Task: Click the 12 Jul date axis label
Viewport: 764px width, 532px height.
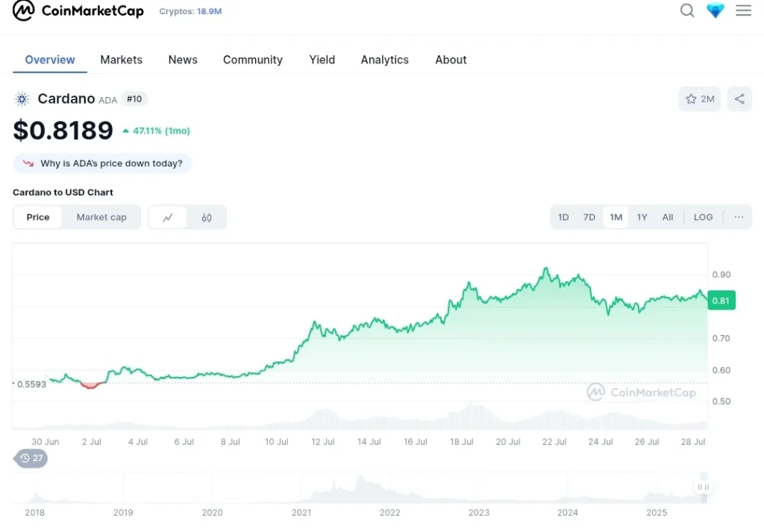Action: [x=322, y=442]
